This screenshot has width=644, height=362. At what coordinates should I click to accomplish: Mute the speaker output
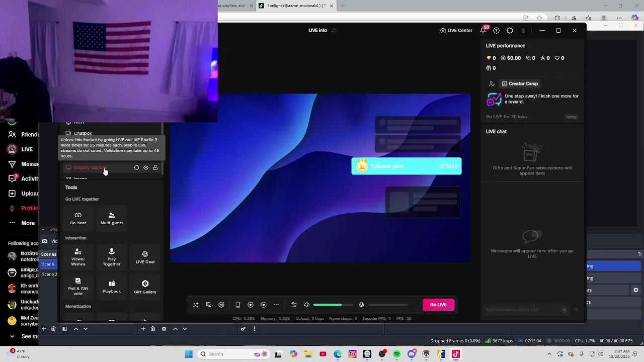click(306, 305)
